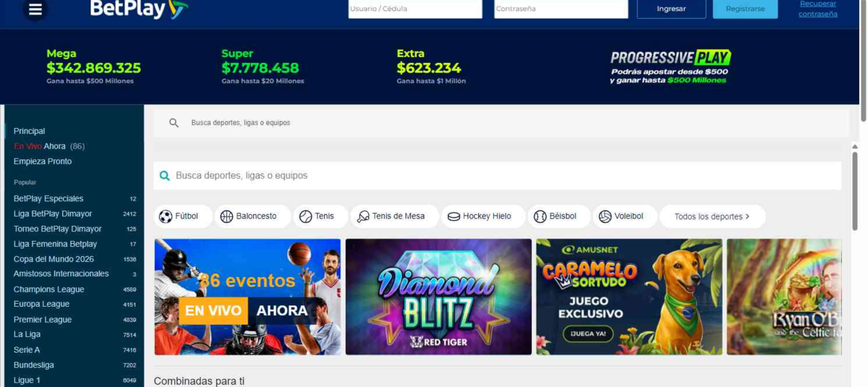Click the teal search magnifier icon
Viewport: 868px width, 387px height.
pos(165,176)
